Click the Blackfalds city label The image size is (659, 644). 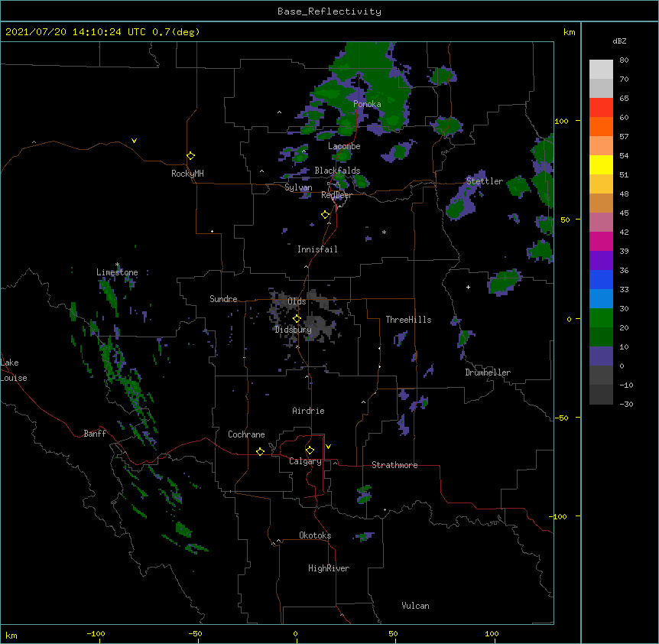337,171
